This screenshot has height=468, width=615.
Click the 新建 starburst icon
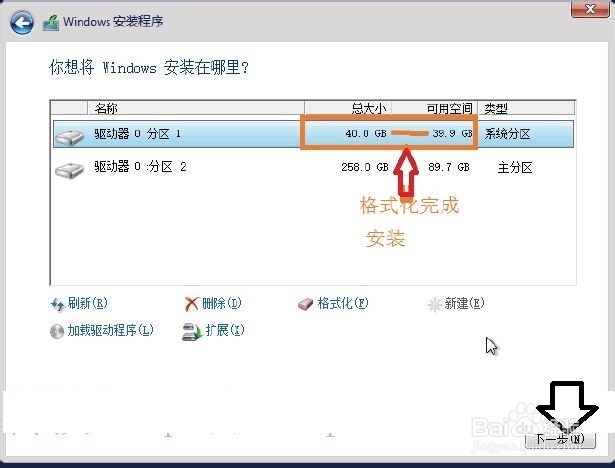(434, 304)
